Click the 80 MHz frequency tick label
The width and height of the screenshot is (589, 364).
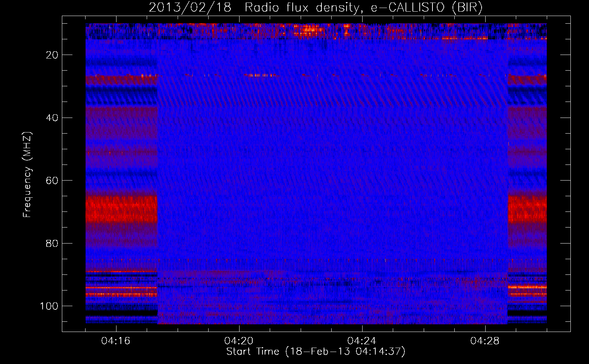pos(52,244)
